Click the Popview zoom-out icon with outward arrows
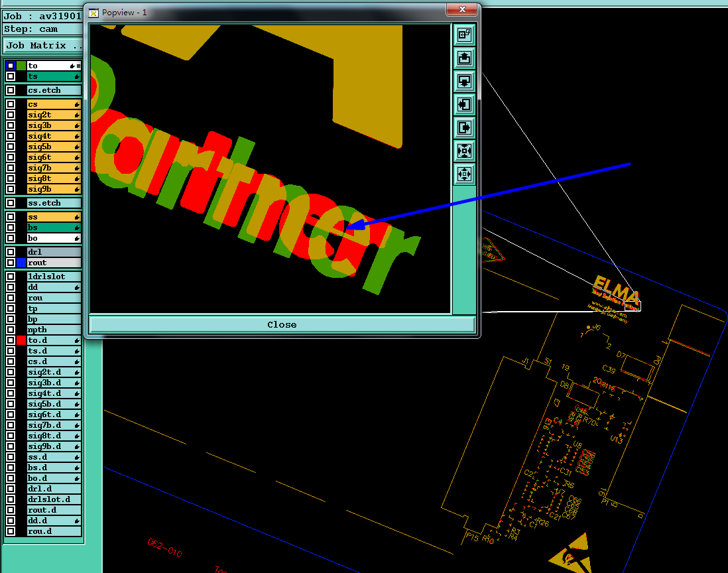The image size is (728, 573). 464,174
